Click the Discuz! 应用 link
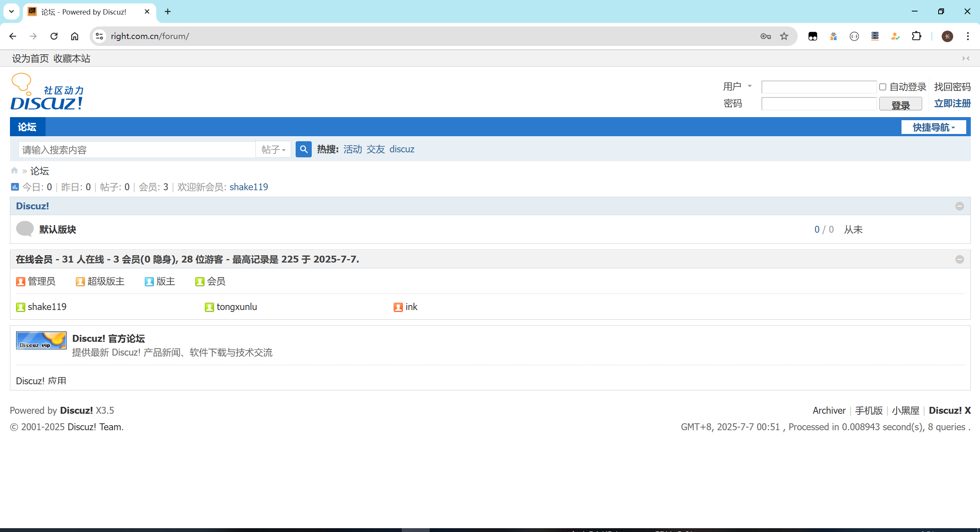This screenshot has width=980, height=532. pyautogui.click(x=41, y=381)
